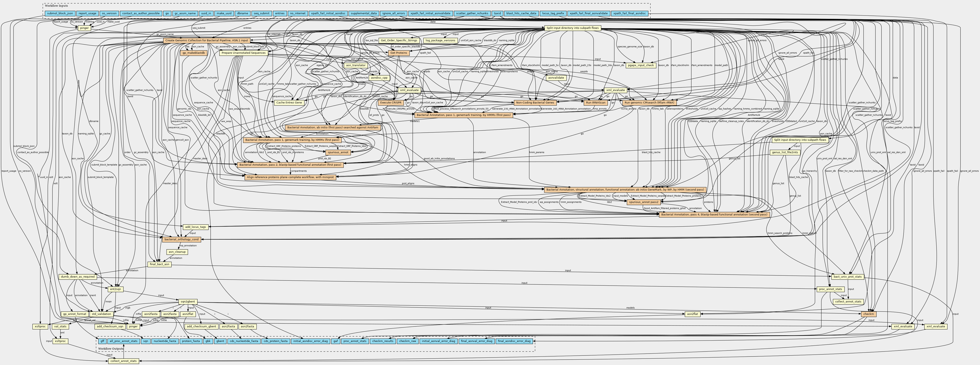Select 'Create Genomic Collection for Bacterial Pipeline' step
Image resolution: width=980 pixels, height=365 pixels.
(x=207, y=40)
